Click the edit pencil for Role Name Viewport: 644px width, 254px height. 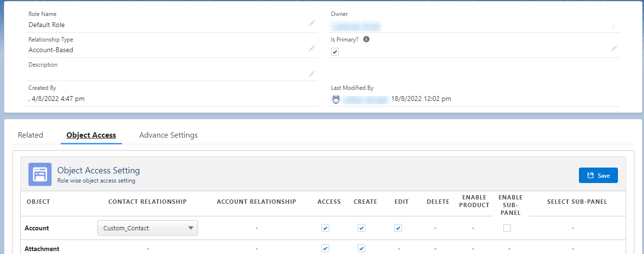(x=312, y=23)
